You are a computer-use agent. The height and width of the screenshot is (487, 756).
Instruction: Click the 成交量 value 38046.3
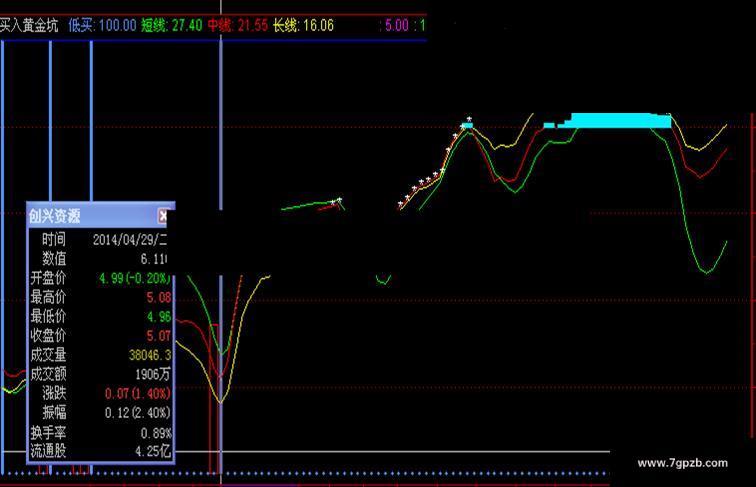coord(150,355)
